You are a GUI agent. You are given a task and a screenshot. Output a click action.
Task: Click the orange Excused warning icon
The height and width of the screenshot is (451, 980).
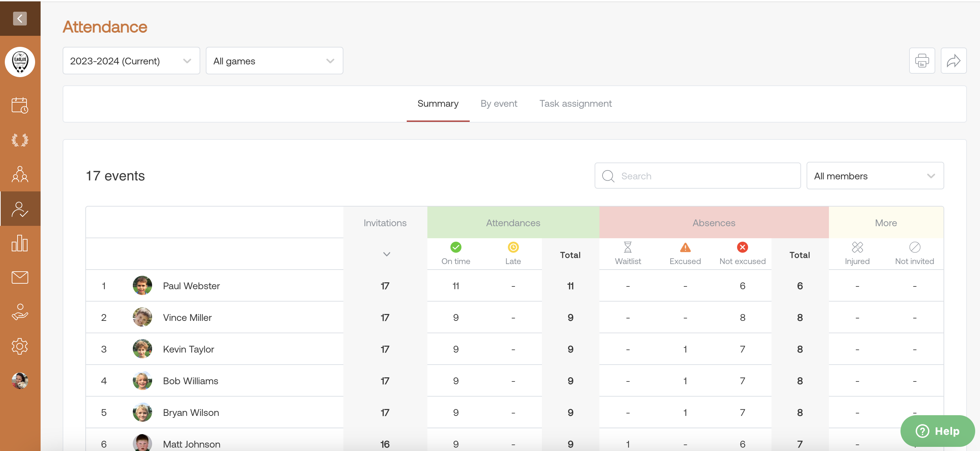click(x=685, y=248)
